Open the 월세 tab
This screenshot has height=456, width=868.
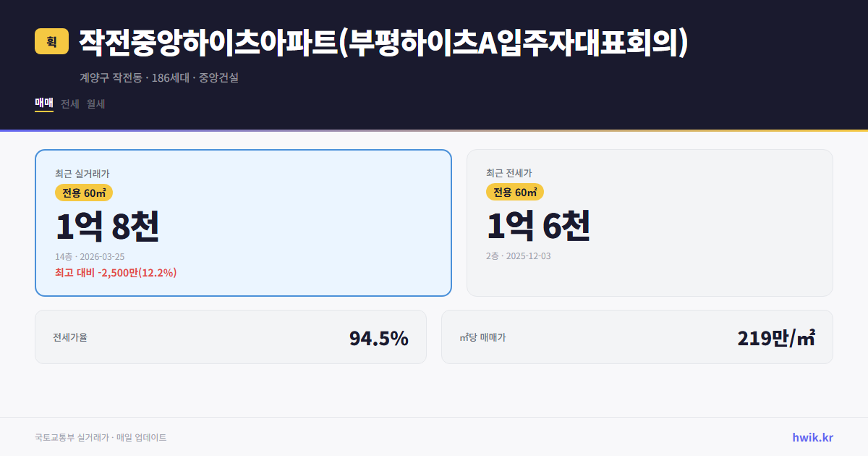click(95, 104)
